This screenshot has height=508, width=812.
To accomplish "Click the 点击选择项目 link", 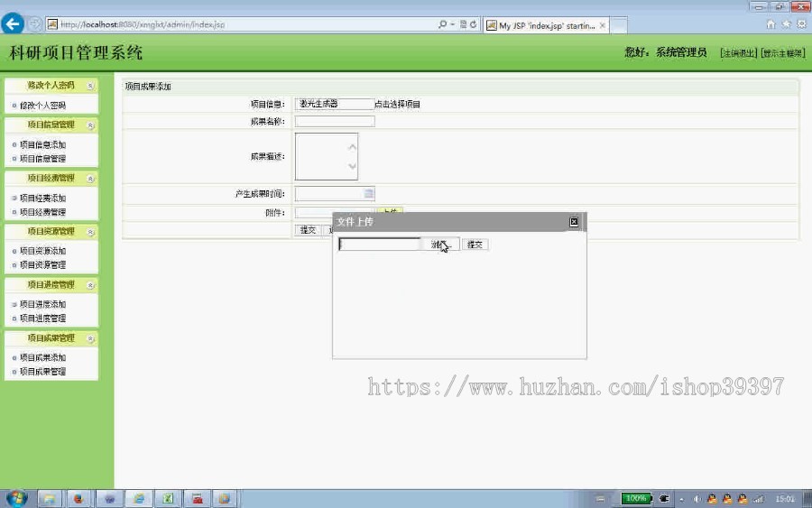I will [397, 104].
